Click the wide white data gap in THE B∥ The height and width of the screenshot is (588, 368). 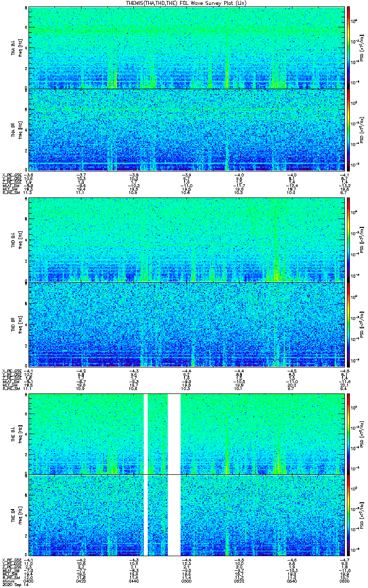(x=174, y=515)
